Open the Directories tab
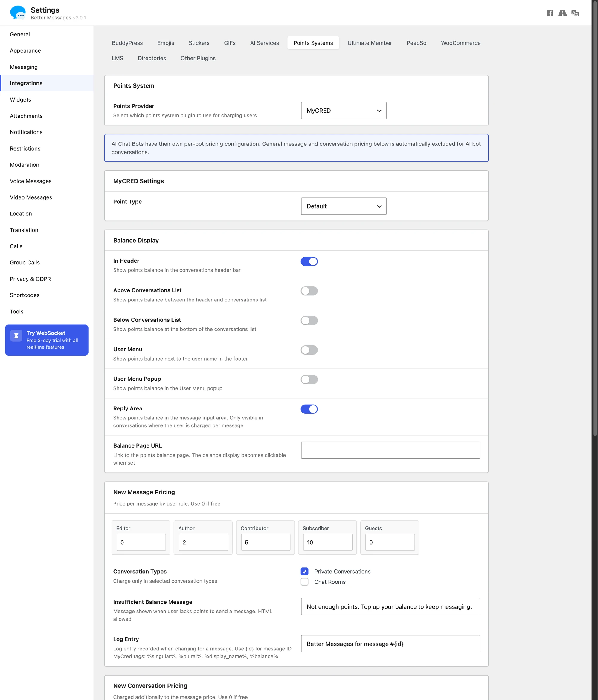This screenshot has height=700, width=598. coord(152,58)
